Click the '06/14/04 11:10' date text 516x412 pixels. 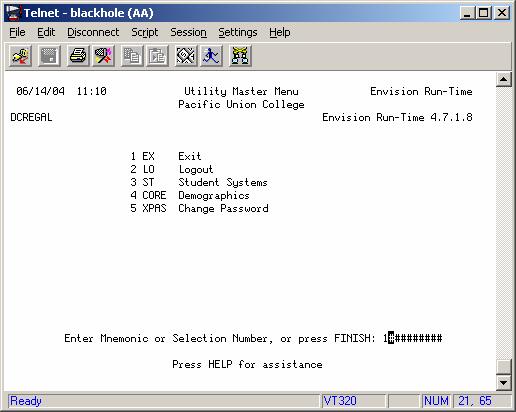point(61,91)
